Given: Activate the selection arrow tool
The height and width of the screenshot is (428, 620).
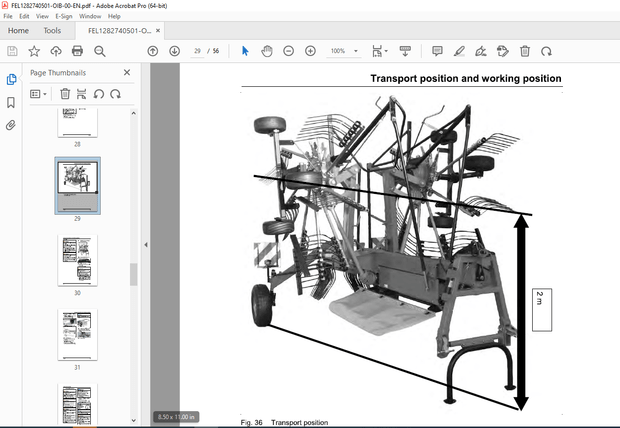Looking at the screenshot, I should pyautogui.click(x=245, y=51).
